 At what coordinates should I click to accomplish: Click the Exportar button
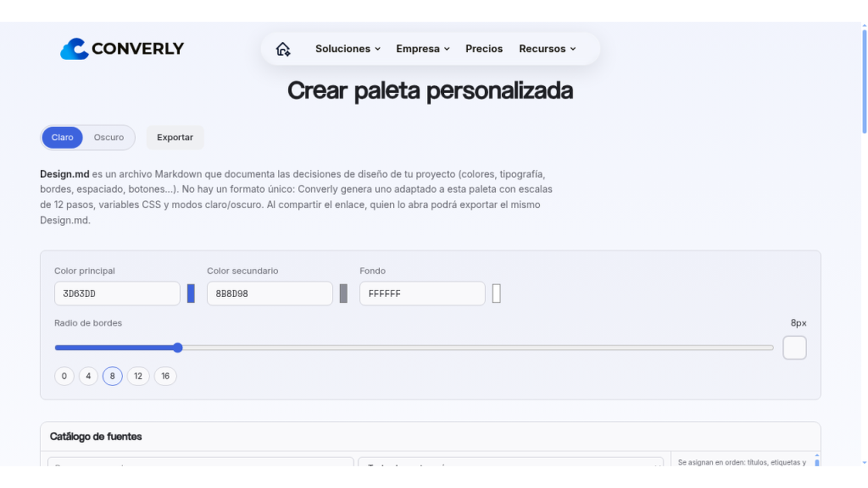(x=175, y=137)
